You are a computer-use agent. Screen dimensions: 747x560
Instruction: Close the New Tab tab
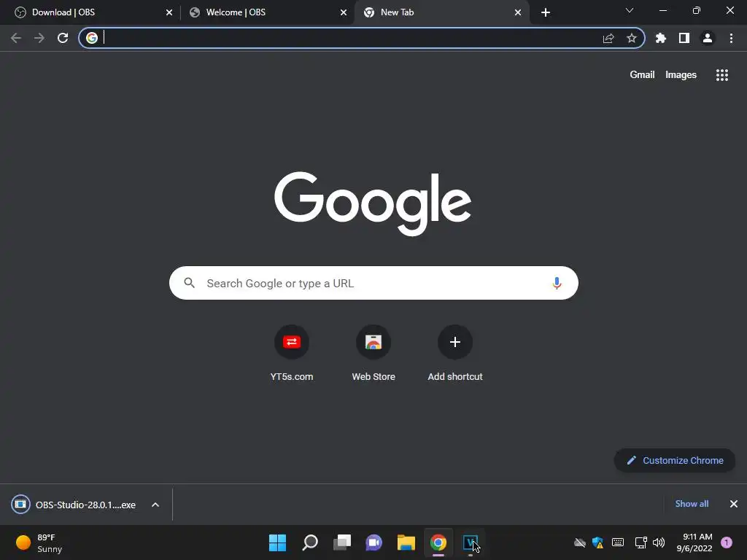click(518, 12)
